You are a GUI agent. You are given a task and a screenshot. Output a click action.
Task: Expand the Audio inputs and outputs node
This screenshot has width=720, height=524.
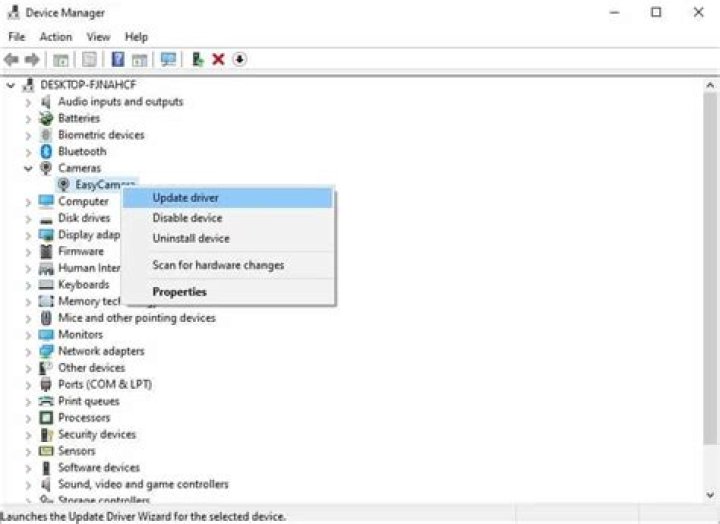(x=28, y=102)
